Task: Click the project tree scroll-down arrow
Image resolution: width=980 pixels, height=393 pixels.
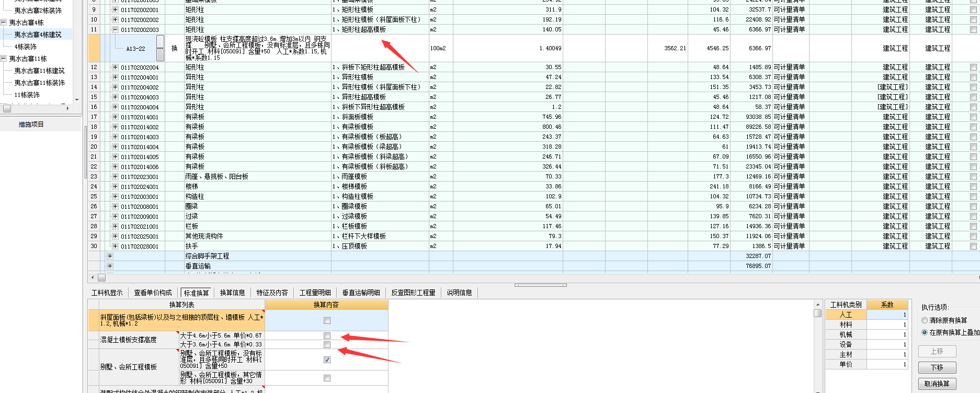Action: tap(77, 99)
